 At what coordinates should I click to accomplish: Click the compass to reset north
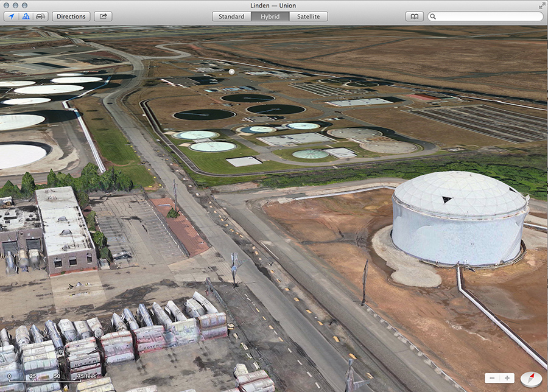(531, 378)
